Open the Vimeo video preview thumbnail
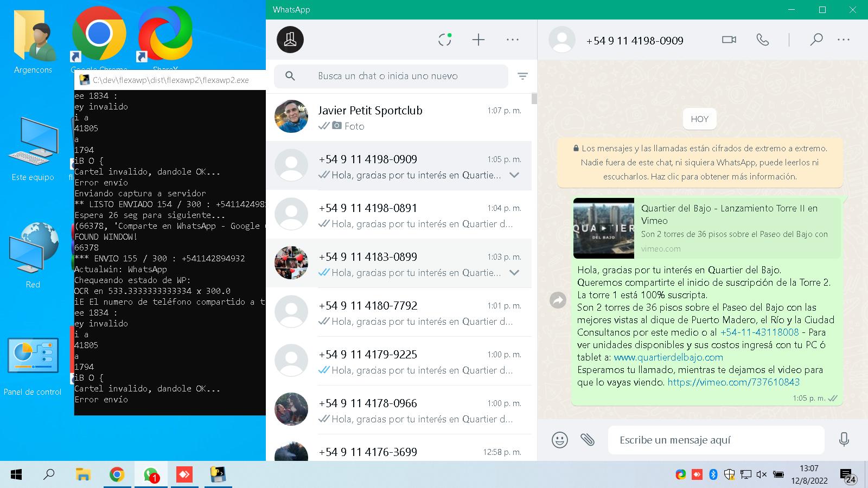868x488 pixels. click(x=603, y=228)
